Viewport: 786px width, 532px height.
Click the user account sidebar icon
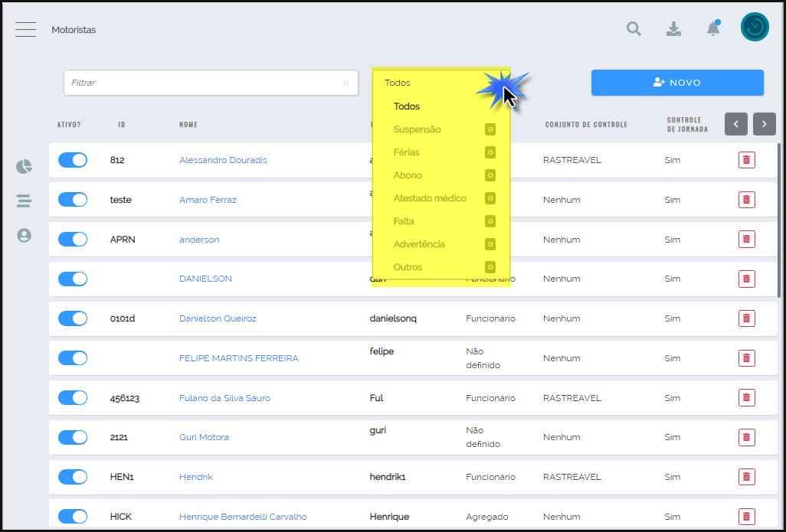click(24, 236)
